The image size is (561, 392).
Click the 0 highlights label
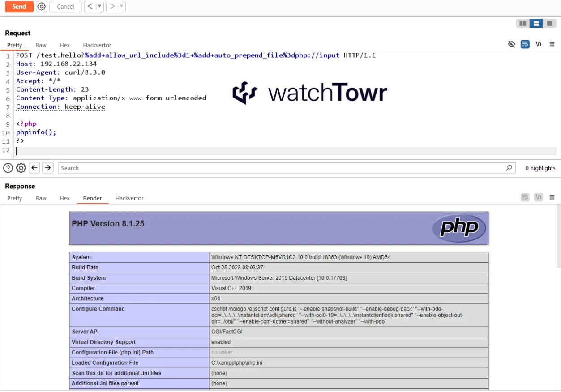click(x=540, y=168)
